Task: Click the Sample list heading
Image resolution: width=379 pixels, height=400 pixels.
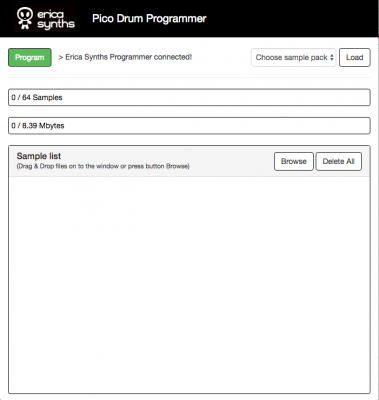Action: tap(39, 156)
